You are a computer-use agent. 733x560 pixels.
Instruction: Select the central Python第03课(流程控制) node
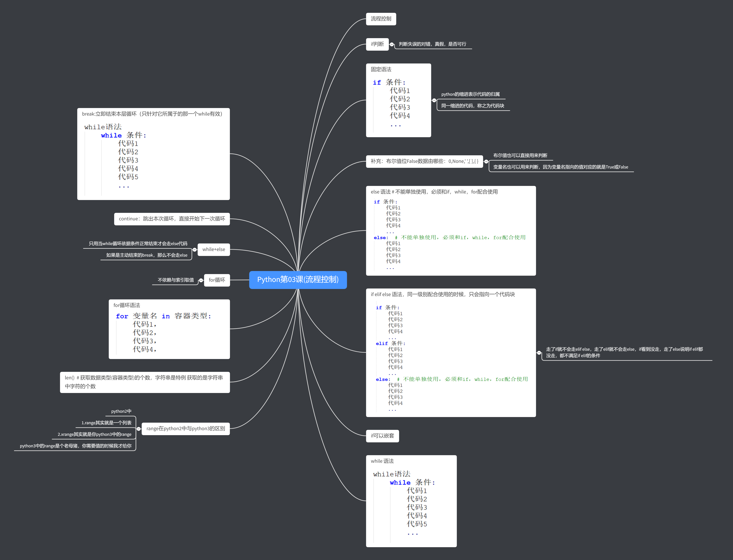298,280
